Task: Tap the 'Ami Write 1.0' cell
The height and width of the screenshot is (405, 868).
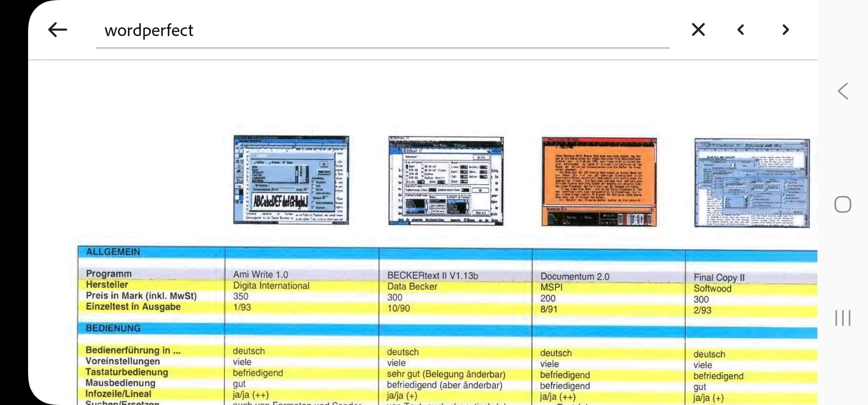Action: pyautogui.click(x=260, y=275)
